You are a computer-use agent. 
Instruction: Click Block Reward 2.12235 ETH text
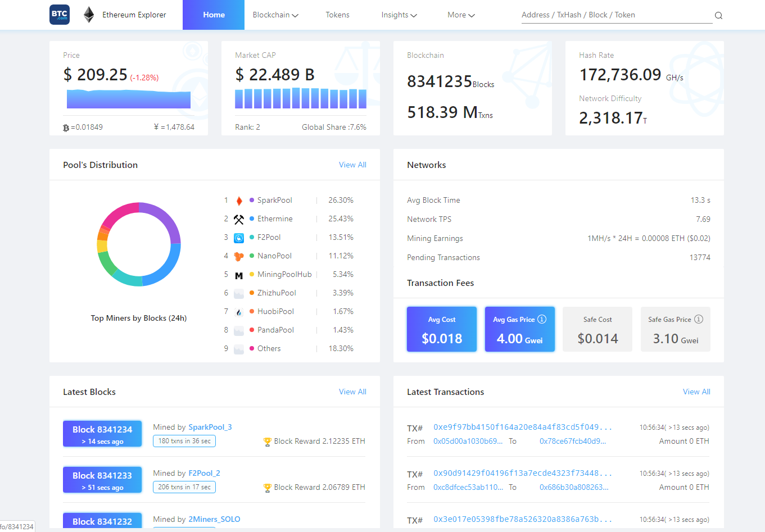(x=319, y=442)
